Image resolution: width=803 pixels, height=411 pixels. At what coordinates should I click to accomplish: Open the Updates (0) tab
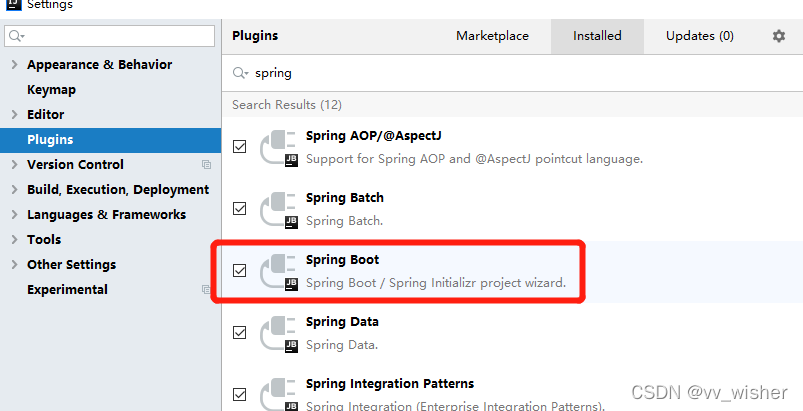tap(699, 36)
